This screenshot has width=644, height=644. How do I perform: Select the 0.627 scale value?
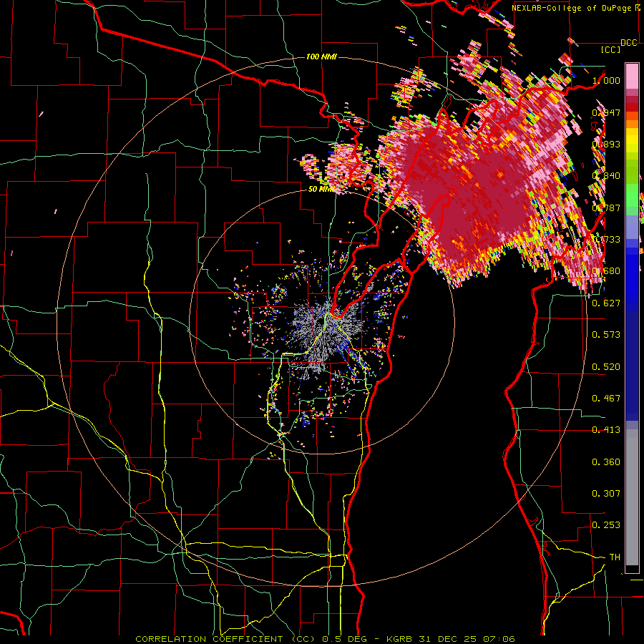click(606, 303)
